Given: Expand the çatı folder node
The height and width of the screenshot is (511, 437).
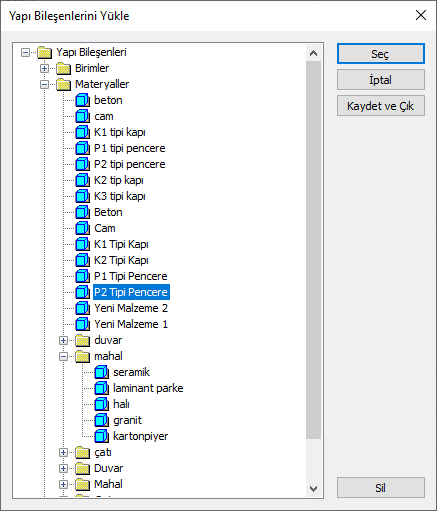Looking at the screenshot, I should coord(63,452).
